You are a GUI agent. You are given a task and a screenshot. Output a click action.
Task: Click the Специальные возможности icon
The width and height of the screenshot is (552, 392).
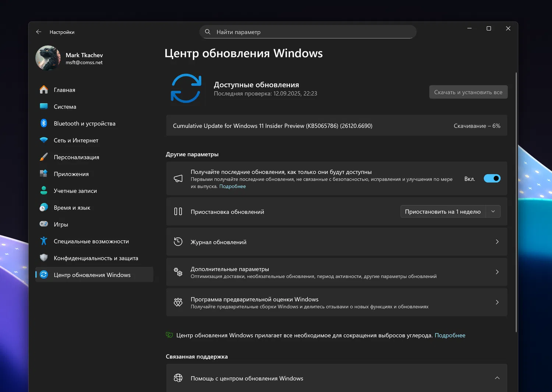click(44, 241)
